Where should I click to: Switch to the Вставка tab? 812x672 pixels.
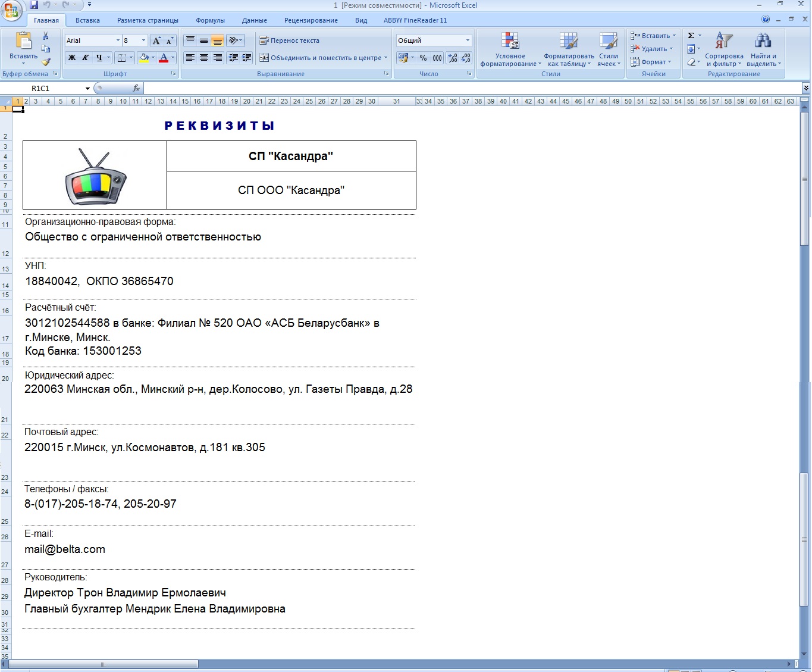tap(87, 20)
